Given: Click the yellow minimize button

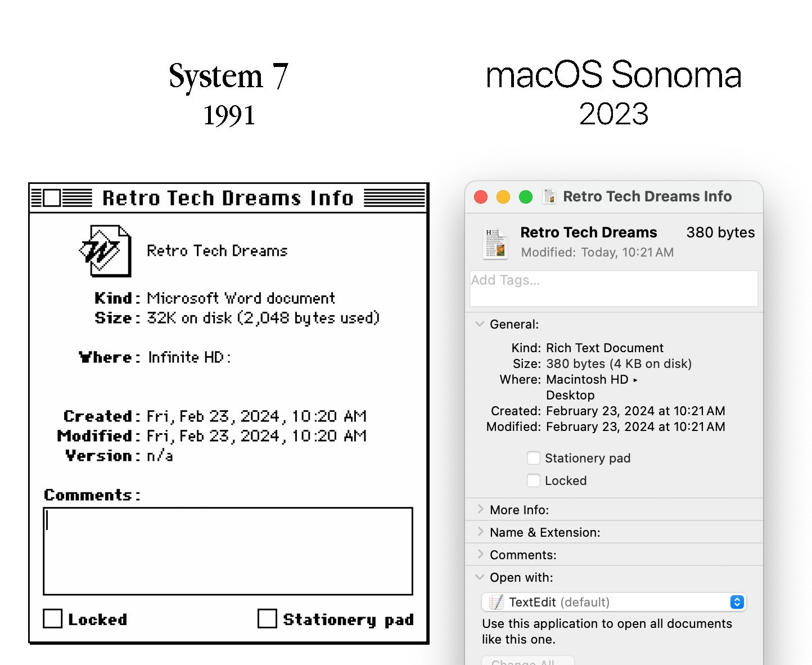Looking at the screenshot, I should point(503,197).
